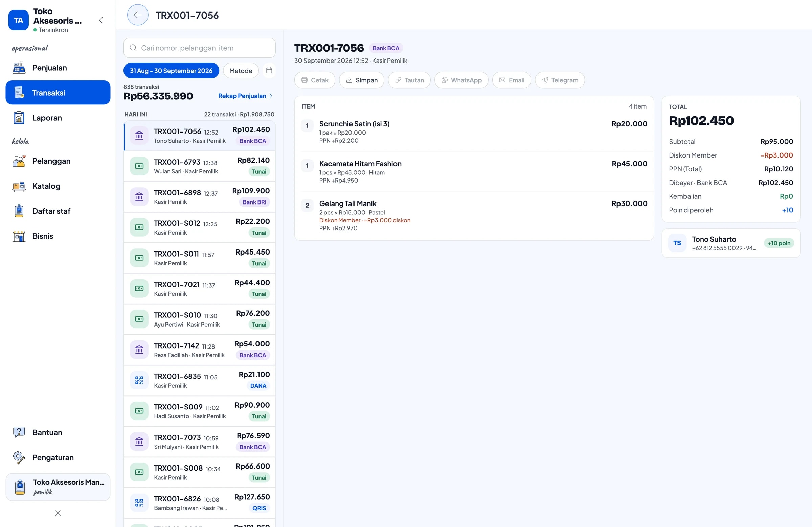
Task: Click the close X icon at sidebar bottom
Action: click(58, 513)
